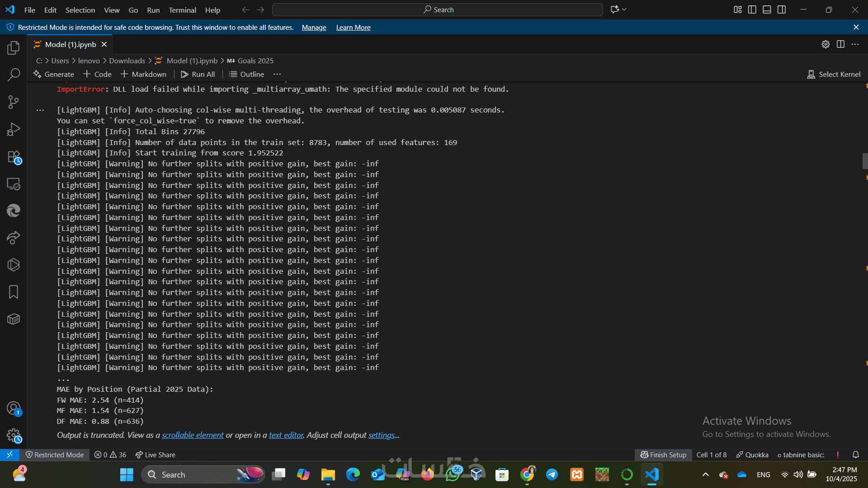The width and height of the screenshot is (868, 488).
Task: Open the Source Control view
Action: click(x=14, y=102)
